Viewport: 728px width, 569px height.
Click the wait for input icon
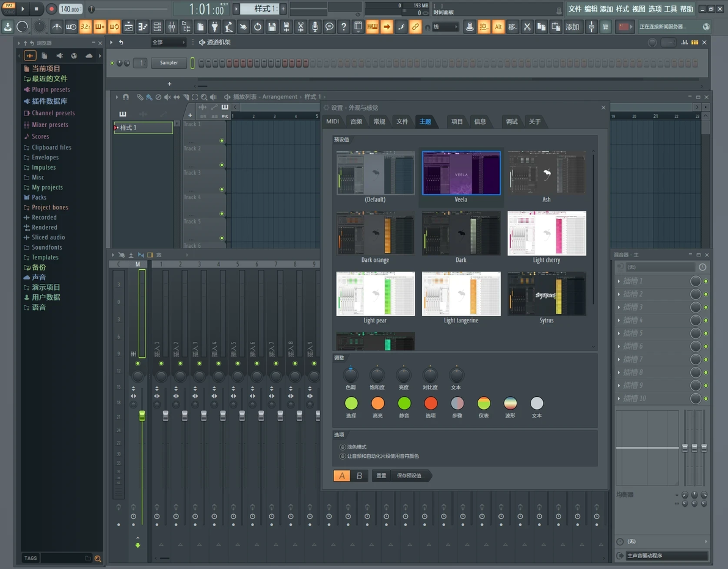point(71,27)
